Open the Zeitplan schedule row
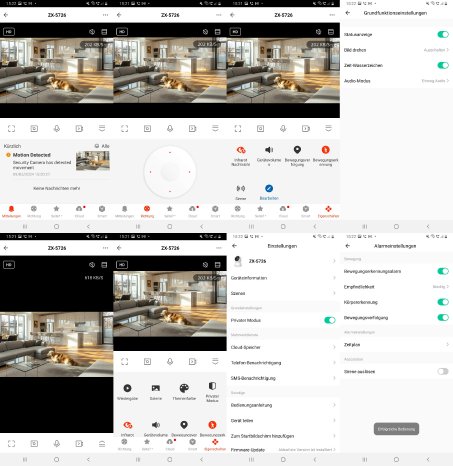Viewport: 453px width, 466px height. pyautogui.click(x=396, y=344)
